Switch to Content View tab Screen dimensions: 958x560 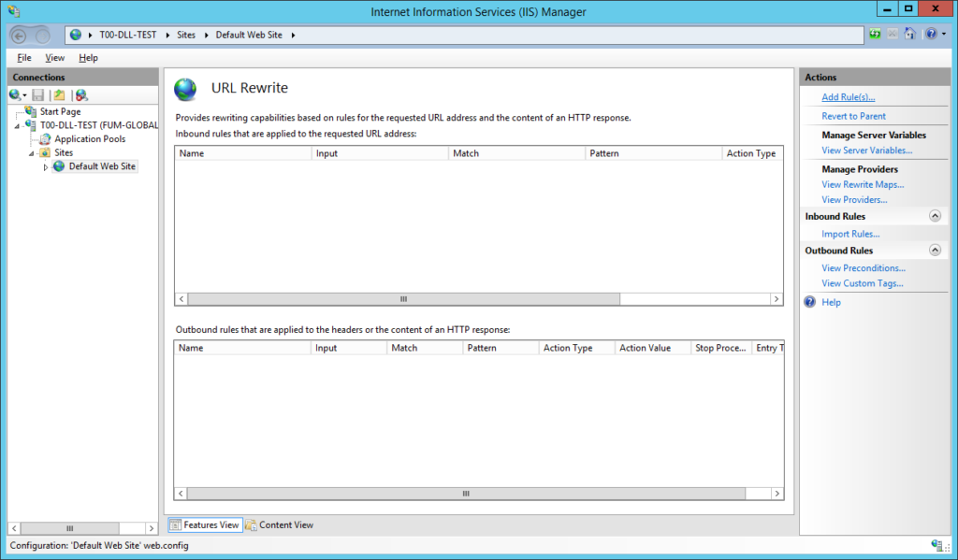tap(280, 524)
